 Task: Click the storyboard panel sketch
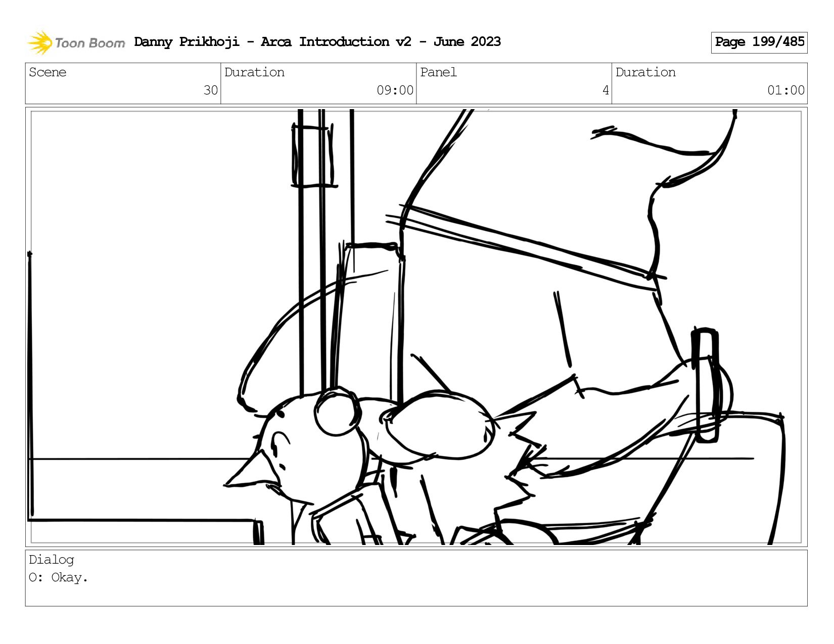tap(416, 327)
